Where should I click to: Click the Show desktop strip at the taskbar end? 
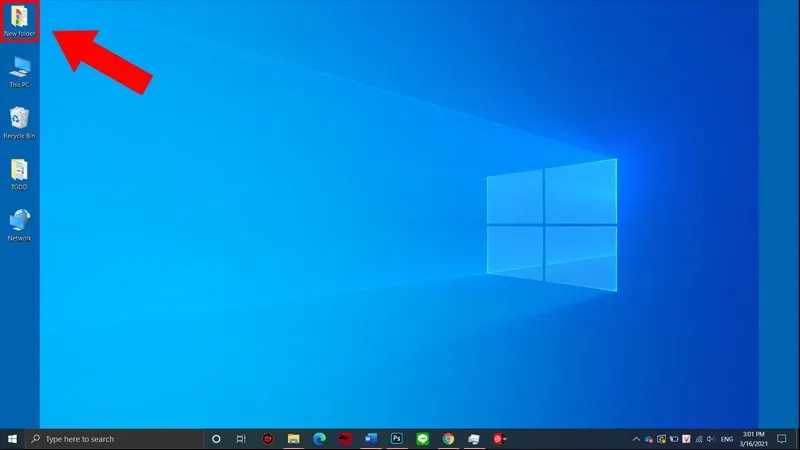click(x=797, y=439)
